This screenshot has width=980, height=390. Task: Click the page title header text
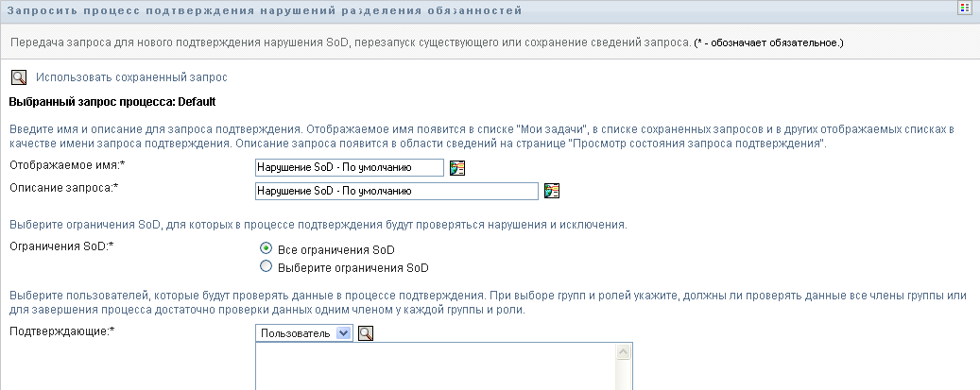click(265, 10)
